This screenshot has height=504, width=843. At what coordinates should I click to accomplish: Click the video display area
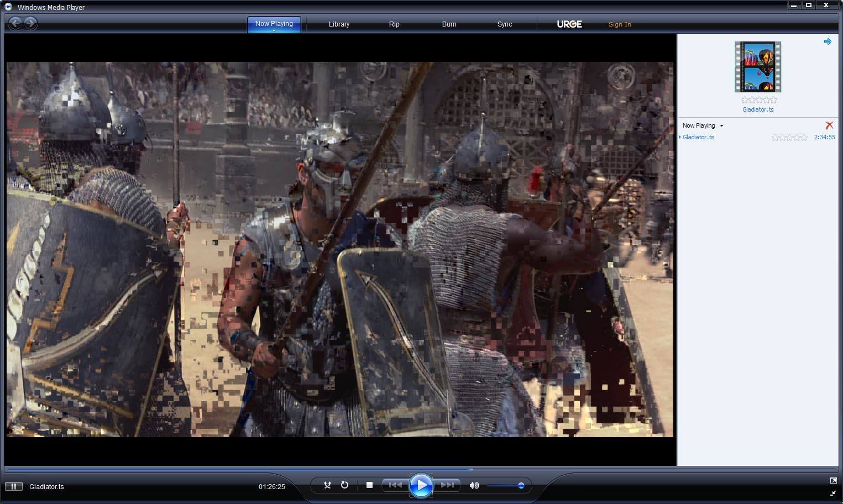point(340,249)
